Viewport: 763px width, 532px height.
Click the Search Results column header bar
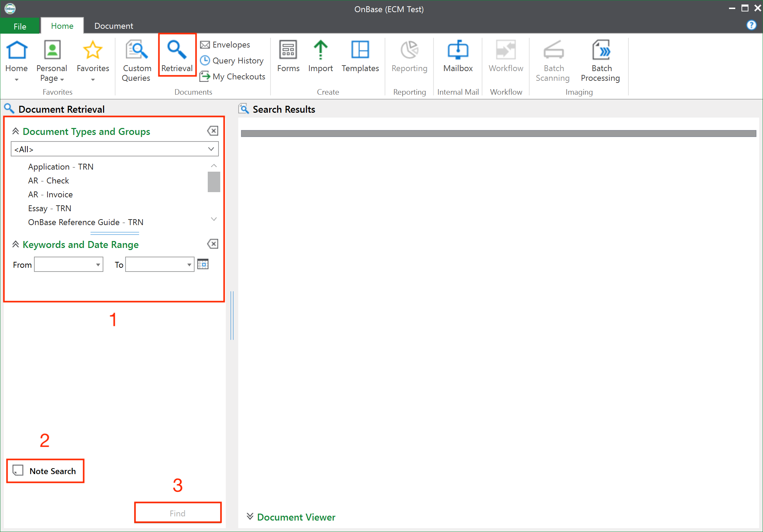coord(498,134)
